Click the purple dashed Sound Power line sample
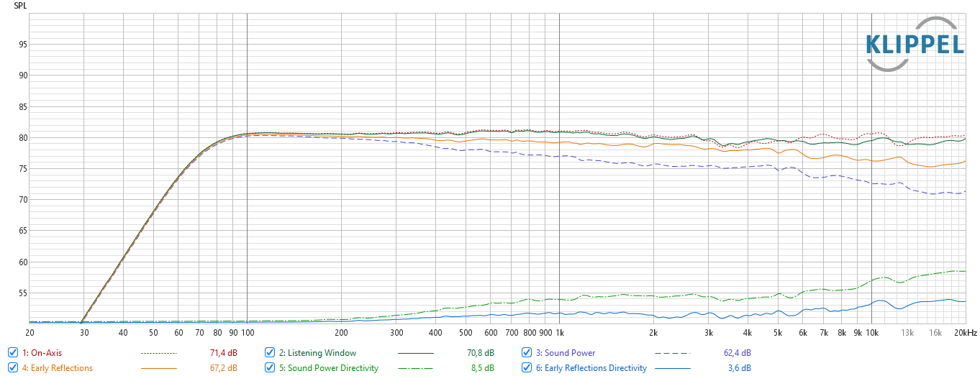The height and width of the screenshot is (376, 980). pos(672,353)
